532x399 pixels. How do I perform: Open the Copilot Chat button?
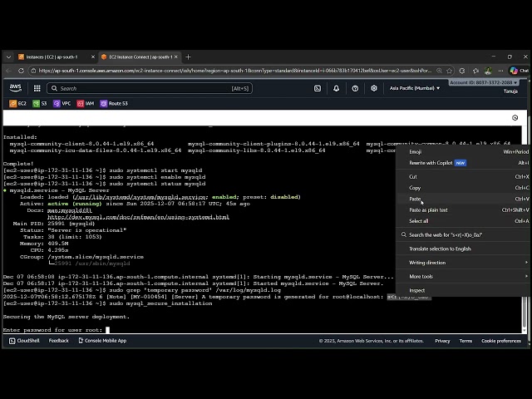[x=520, y=71]
